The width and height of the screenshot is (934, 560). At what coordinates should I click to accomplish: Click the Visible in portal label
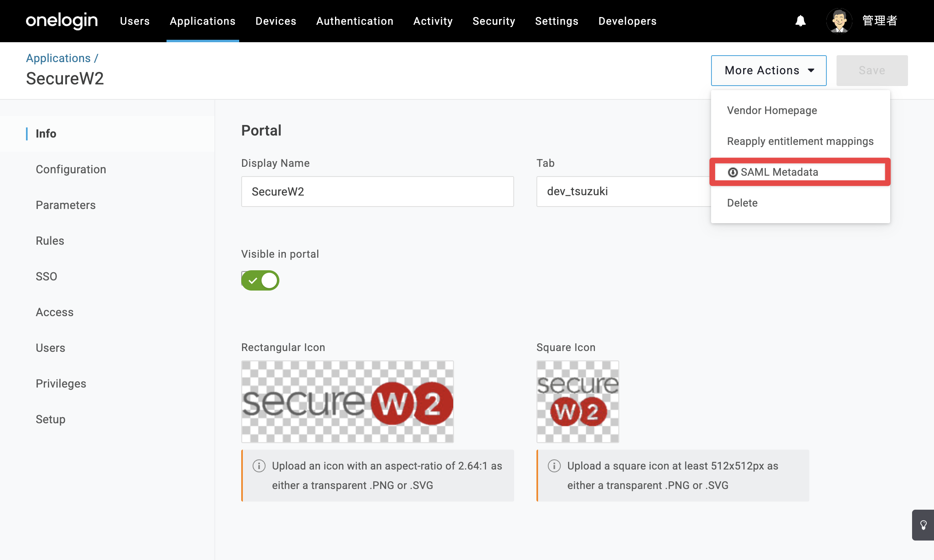tap(280, 254)
